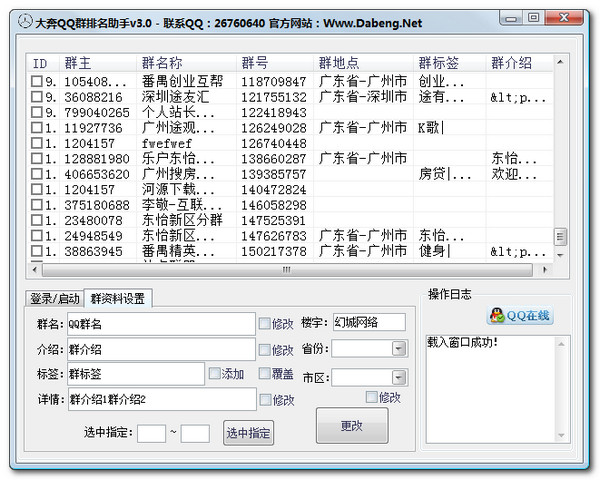Click the second 选中指定 range box

click(195, 433)
